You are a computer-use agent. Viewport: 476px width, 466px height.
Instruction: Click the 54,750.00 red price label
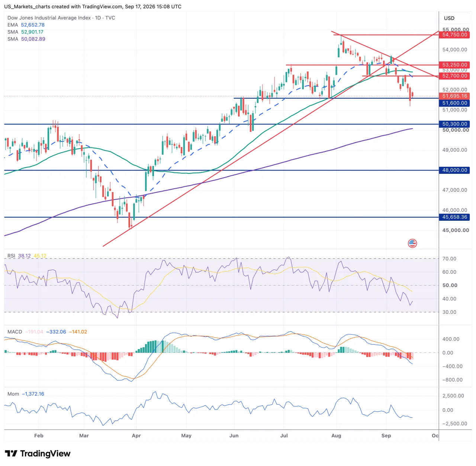(x=454, y=35)
